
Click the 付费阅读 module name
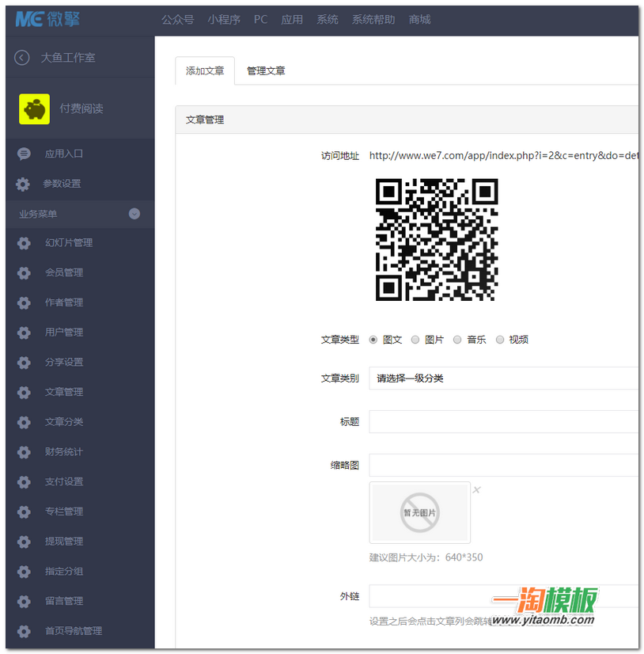coord(81,108)
